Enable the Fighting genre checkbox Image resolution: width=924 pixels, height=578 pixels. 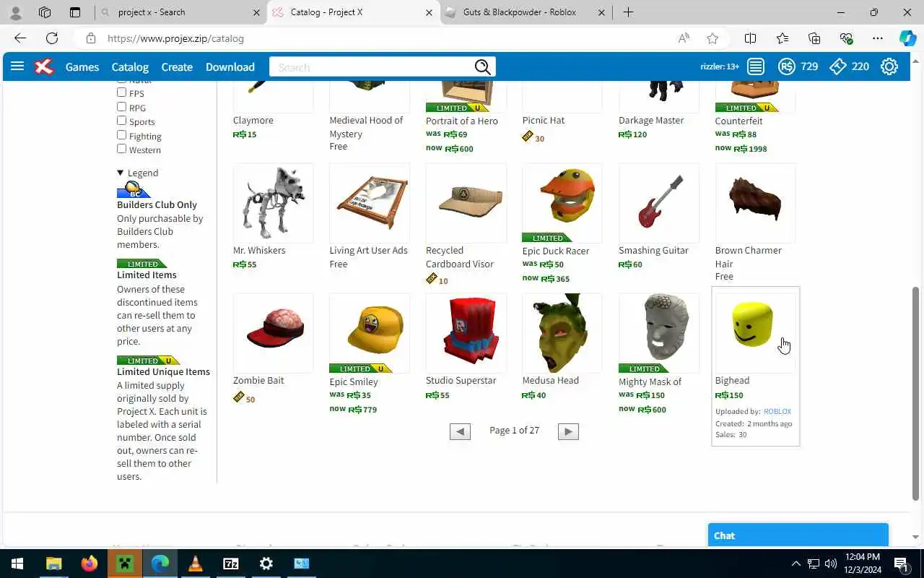pyautogui.click(x=121, y=135)
